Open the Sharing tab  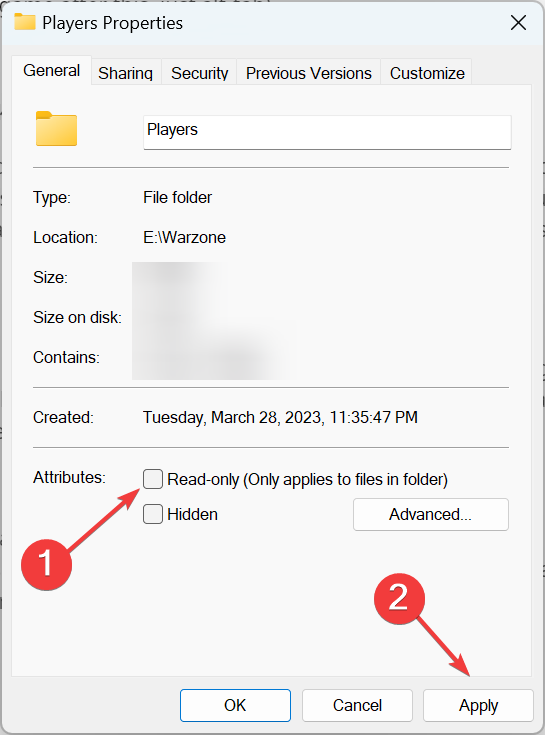[x=126, y=73]
